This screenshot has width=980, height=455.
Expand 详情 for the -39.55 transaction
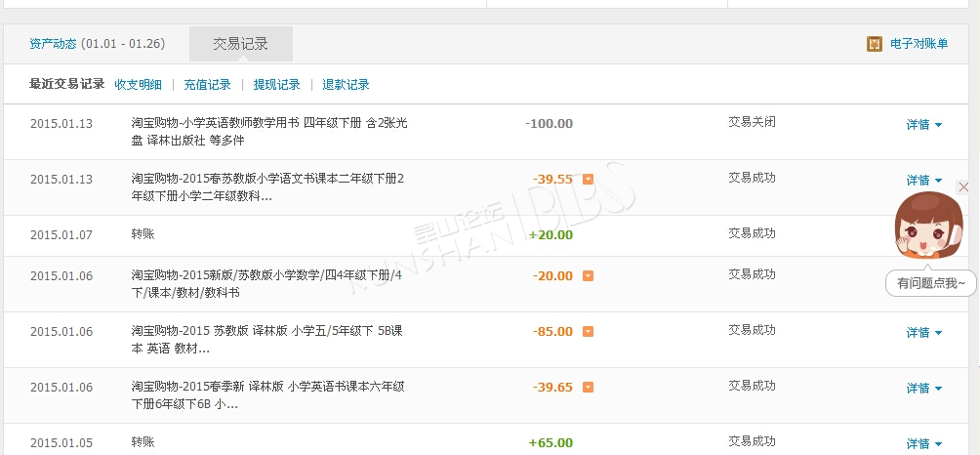(923, 181)
